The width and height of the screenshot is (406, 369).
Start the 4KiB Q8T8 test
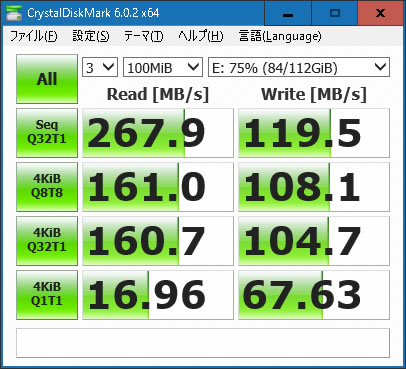[x=47, y=187]
